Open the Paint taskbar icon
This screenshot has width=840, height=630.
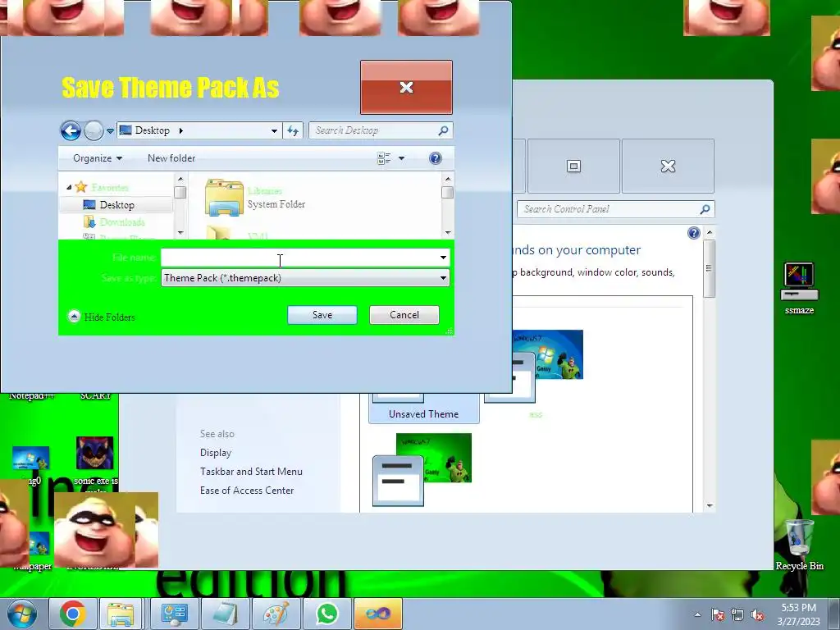276,614
